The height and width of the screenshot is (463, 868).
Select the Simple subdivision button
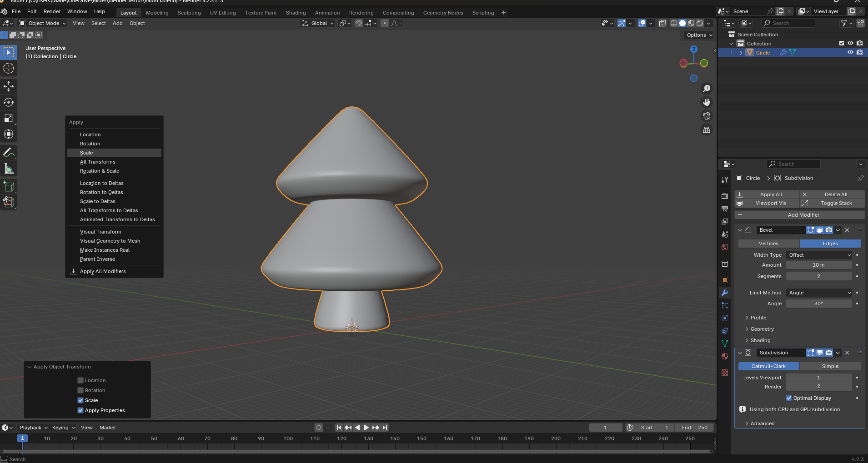click(830, 366)
